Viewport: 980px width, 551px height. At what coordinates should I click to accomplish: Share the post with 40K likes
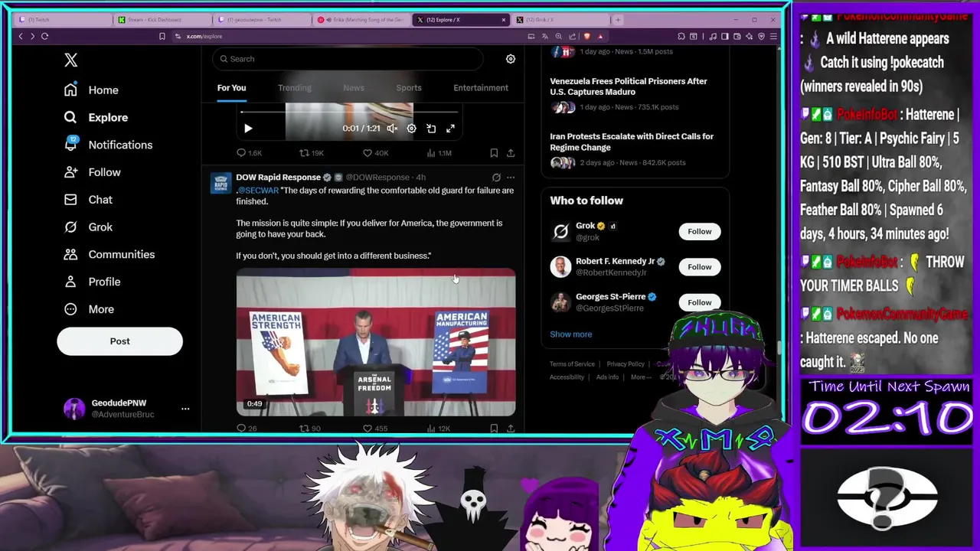511,153
